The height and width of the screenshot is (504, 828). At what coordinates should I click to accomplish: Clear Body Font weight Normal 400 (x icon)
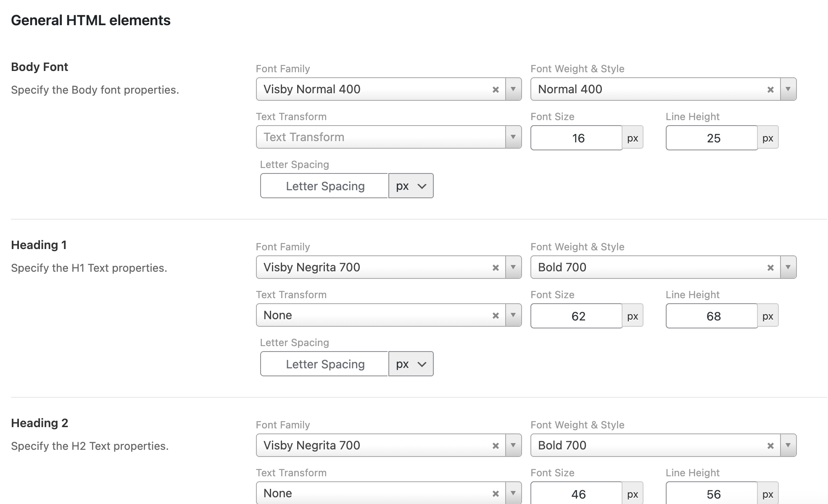tap(770, 89)
